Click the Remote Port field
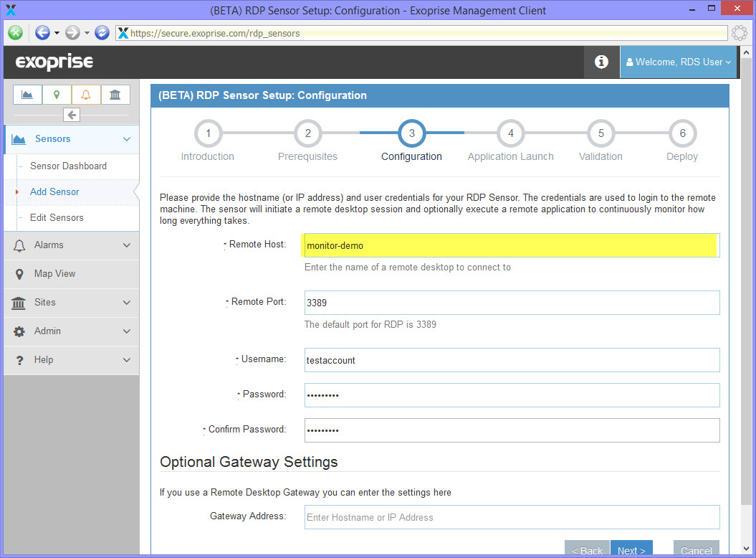Screen dimensions: 756x558 pos(512,303)
